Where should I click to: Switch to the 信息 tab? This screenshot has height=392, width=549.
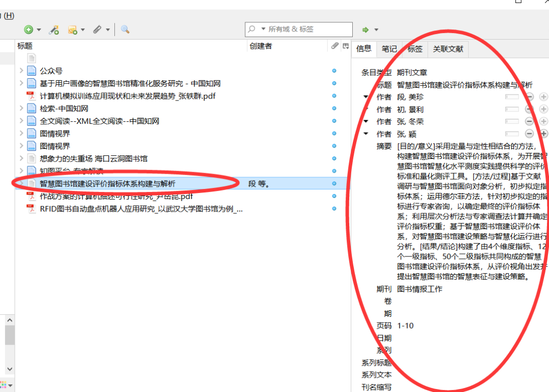point(364,49)
